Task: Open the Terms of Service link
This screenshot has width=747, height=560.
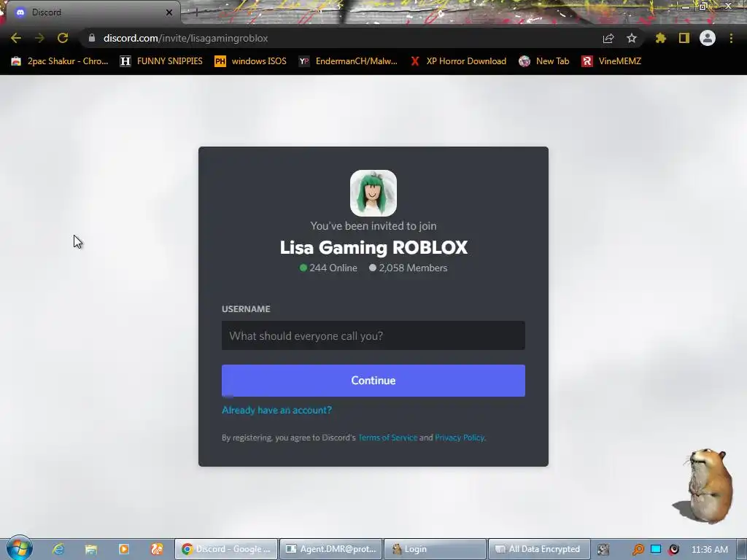Action: pos(388,437)
